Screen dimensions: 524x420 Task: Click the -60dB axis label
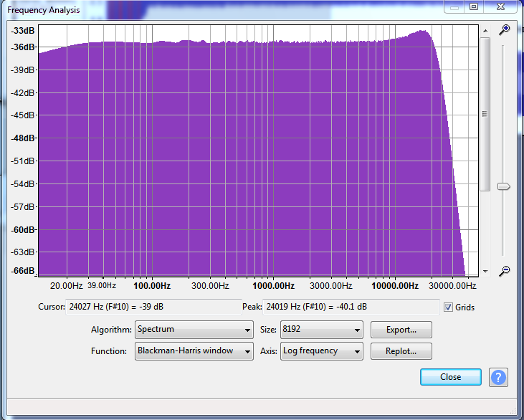click(x=23, y=230)
